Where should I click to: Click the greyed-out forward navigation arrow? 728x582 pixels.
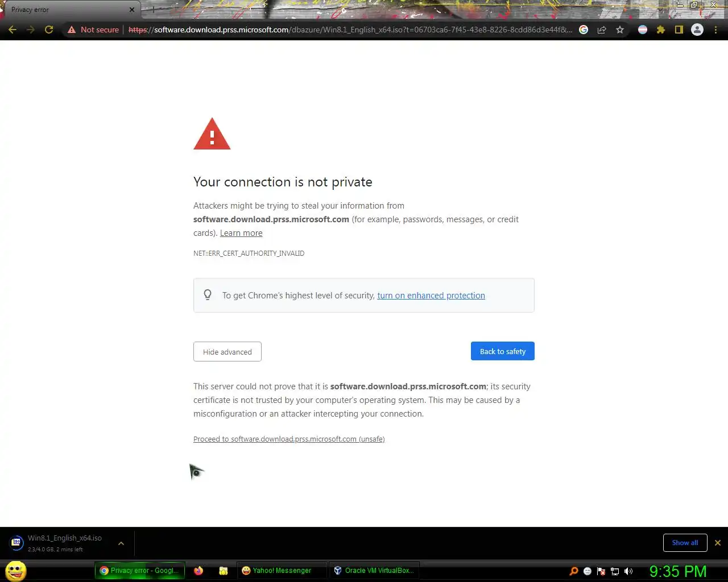(x=31, y=30)
